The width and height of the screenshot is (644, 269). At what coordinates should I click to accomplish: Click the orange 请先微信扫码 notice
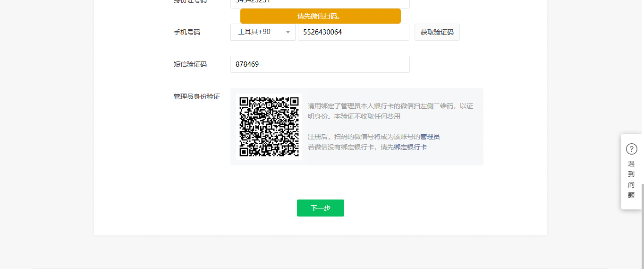point(321,16)
